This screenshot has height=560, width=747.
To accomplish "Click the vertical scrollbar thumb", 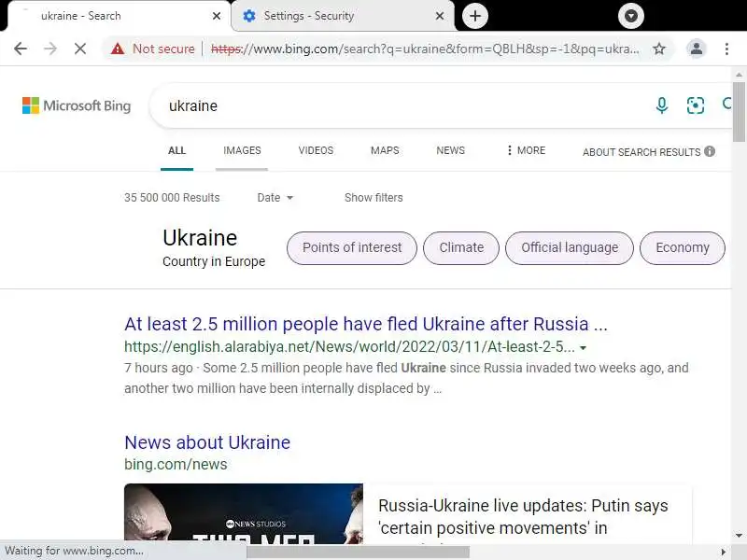I will tap(739, 112).
